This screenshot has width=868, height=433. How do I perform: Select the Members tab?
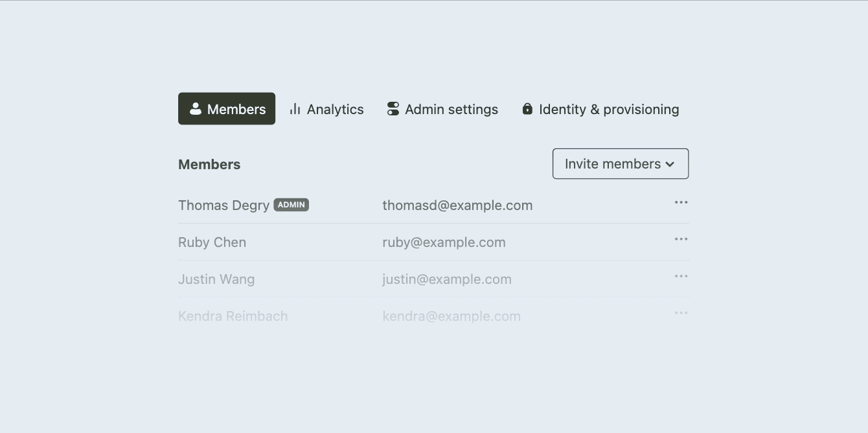point(227,109)
